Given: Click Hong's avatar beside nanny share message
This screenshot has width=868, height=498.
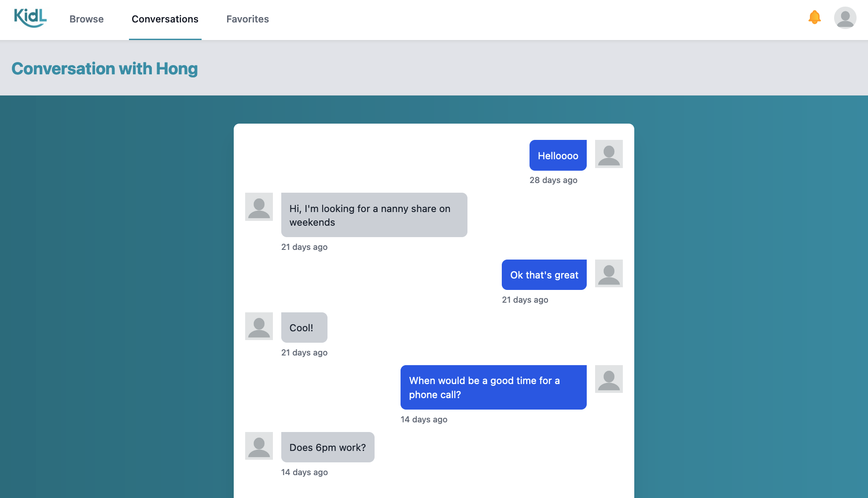Looking at the screenshot, I should (259, 207).
